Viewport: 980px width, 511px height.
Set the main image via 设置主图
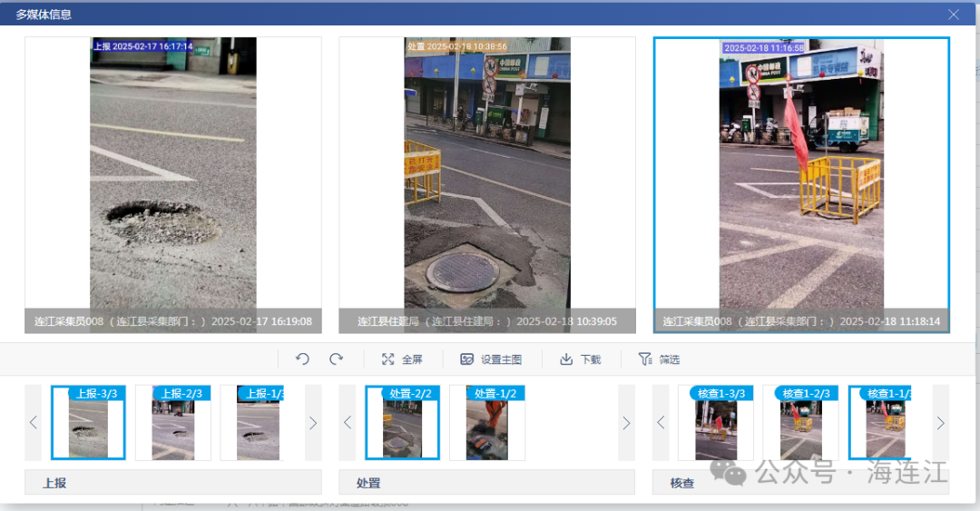coord(491,359)
